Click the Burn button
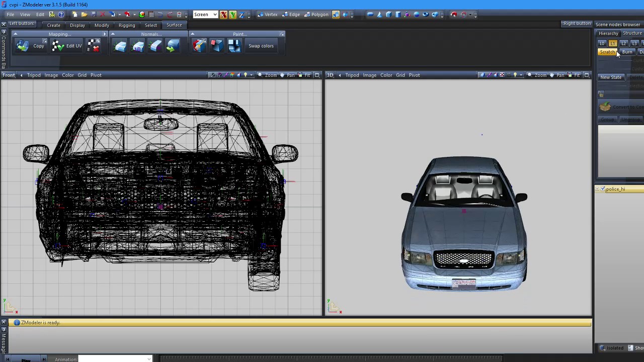The height and width of the screenshot is (362, 644). 627,52
